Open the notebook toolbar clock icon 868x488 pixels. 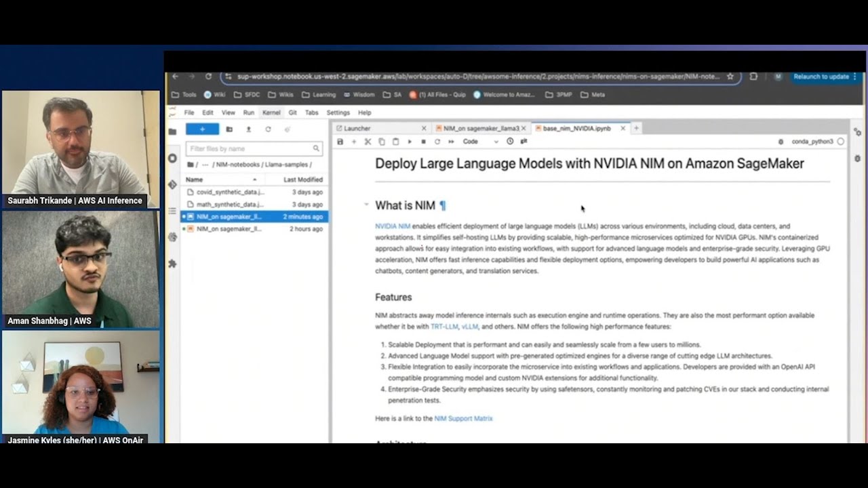(x=510, y=142)
